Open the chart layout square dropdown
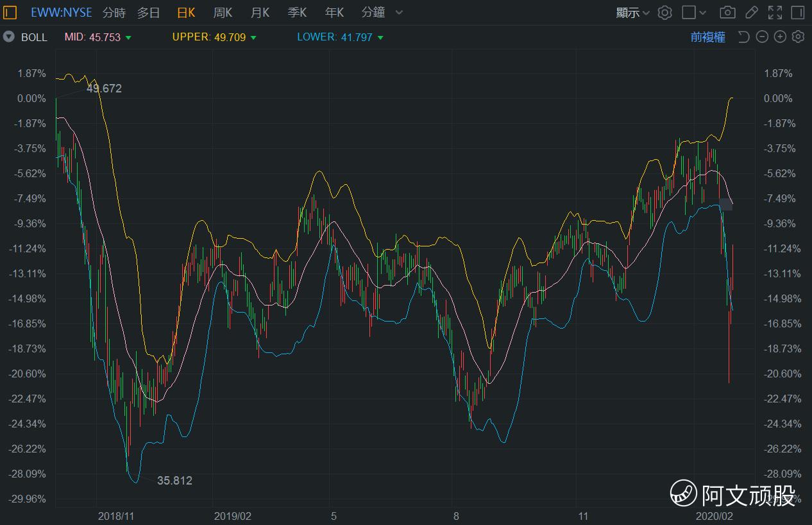Screen dimensions: 812x525 pos(694,12)
